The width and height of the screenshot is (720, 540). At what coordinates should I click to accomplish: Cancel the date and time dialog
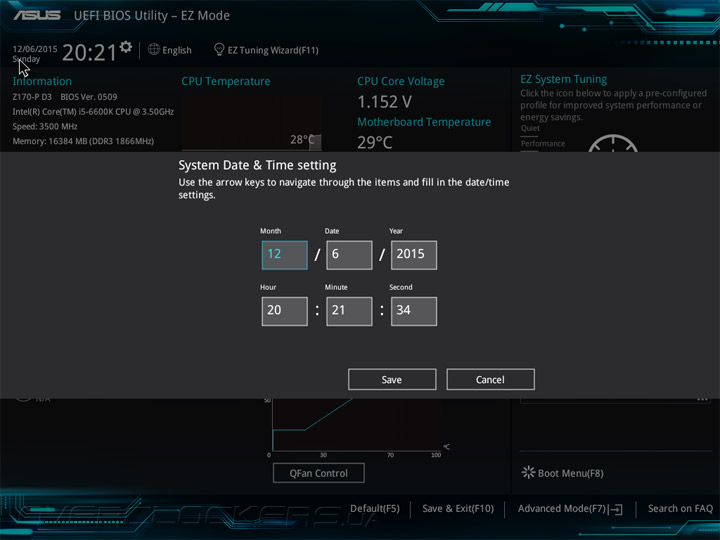click(x=490, y=379)
